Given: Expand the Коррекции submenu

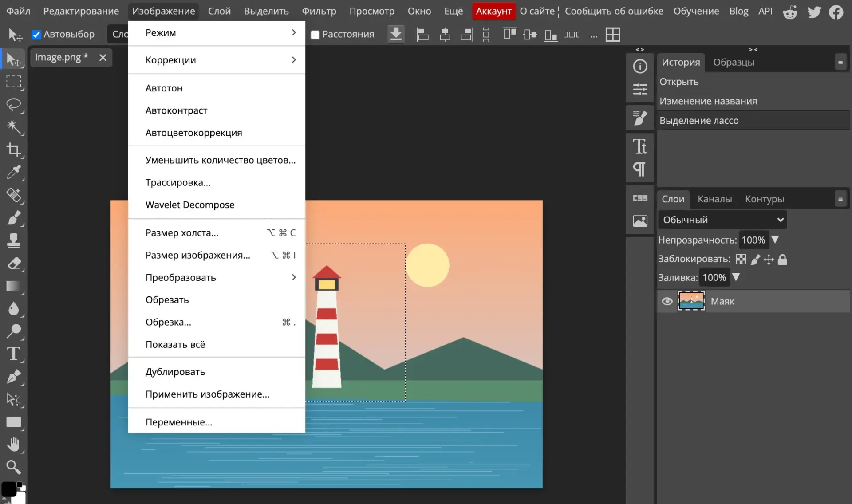Looking at the screenshot, I should 217,60.
